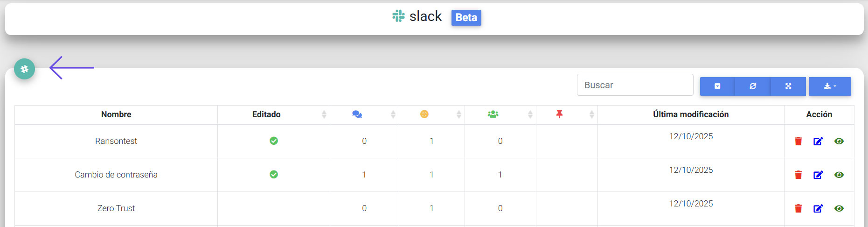This screenshot has width=868, height=227.
Task: Click the Ransontest name
Action: (116, 141)
